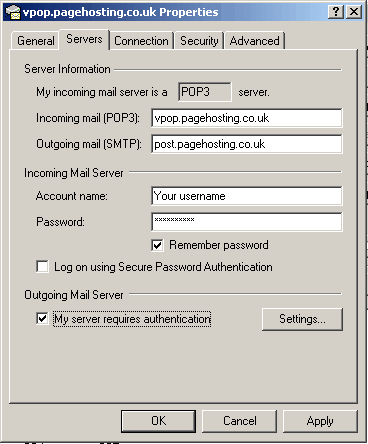368x444 pixels.
Task: Open outgoing server Settings button
Action: point(302,319)
